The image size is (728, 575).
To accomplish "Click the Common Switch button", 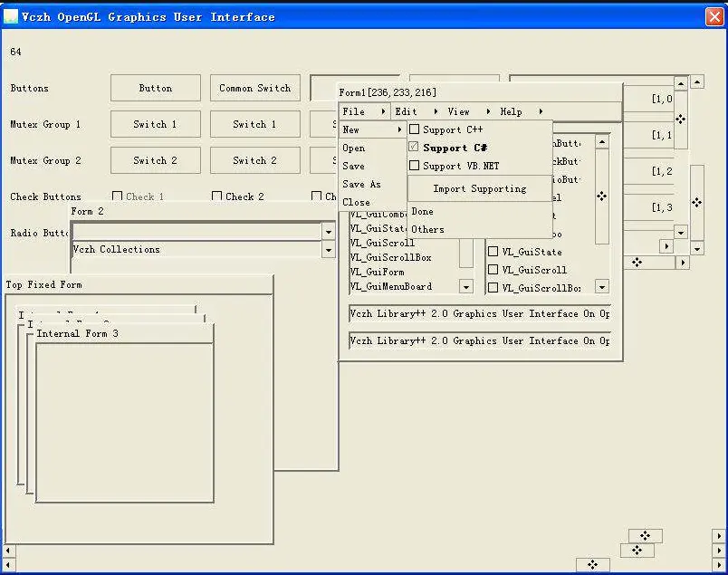I will 254,88.
